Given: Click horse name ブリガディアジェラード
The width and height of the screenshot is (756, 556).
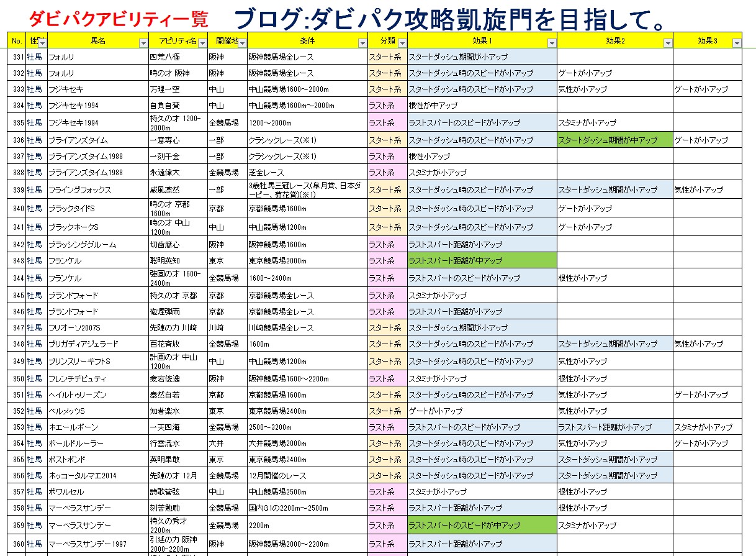Looking at the screenshot, I should [x=83, y=344].
